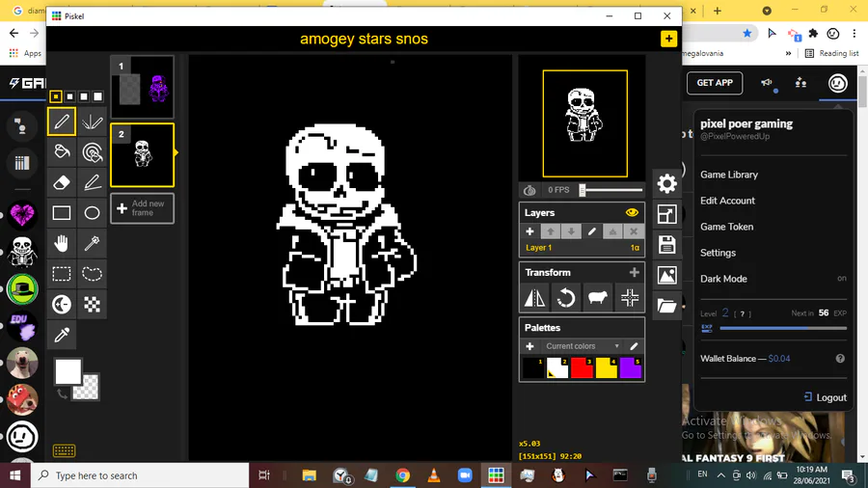Viewport: 868px width, 488px height.
Task: Open the Save floppy disk panel
Action: coord(666,245)
